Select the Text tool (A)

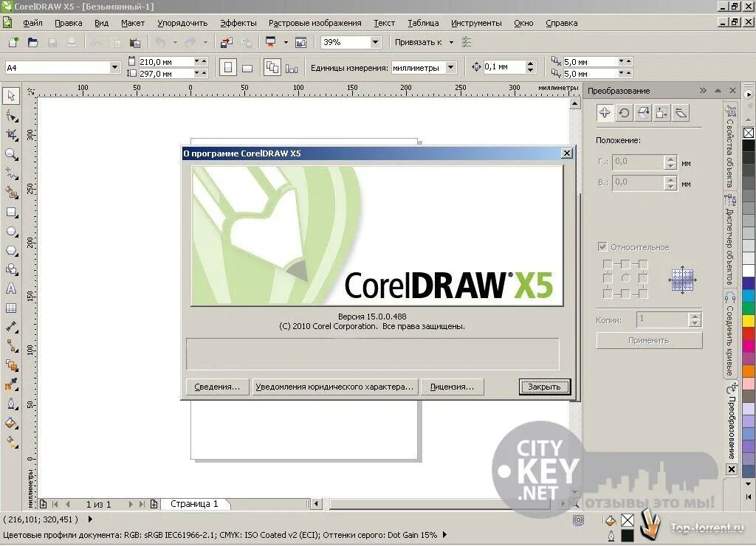pos(12,288)
